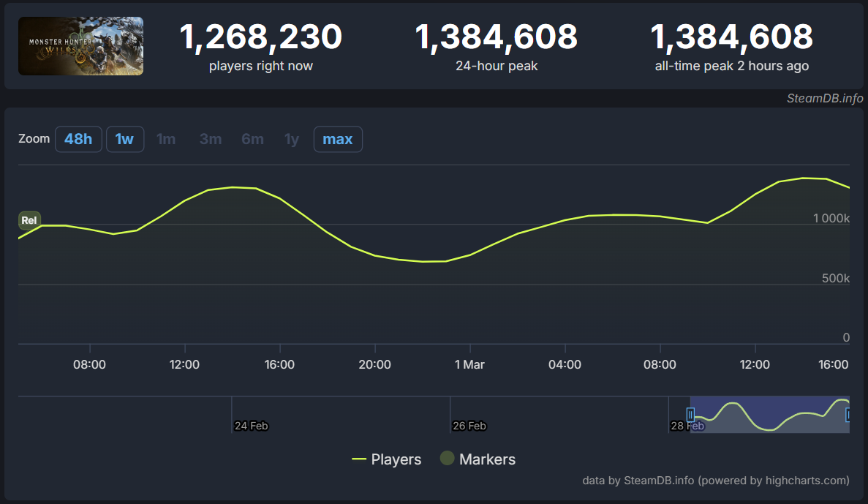Select the max zoom preset
This screenshot has height=504, width=868.
pos(338,139)
